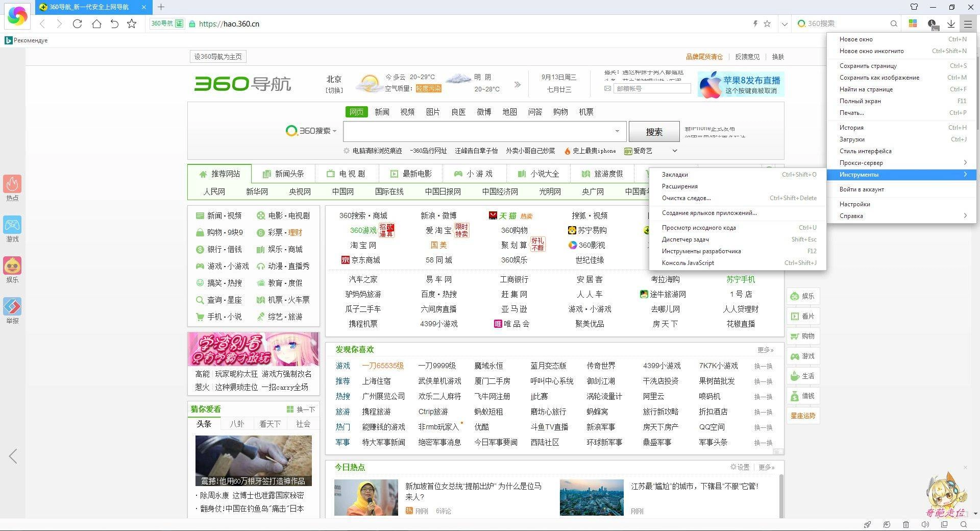Reload the page with refresh icon

77,23
